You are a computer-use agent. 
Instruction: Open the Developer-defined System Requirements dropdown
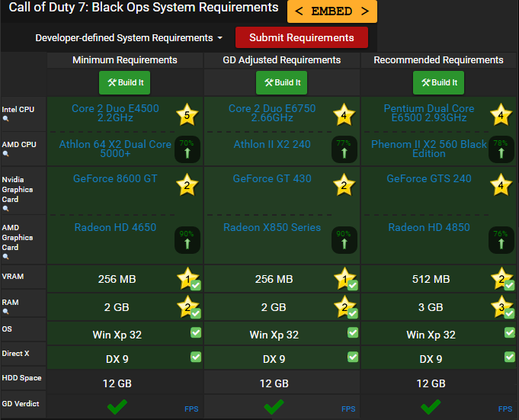point(129,37)
